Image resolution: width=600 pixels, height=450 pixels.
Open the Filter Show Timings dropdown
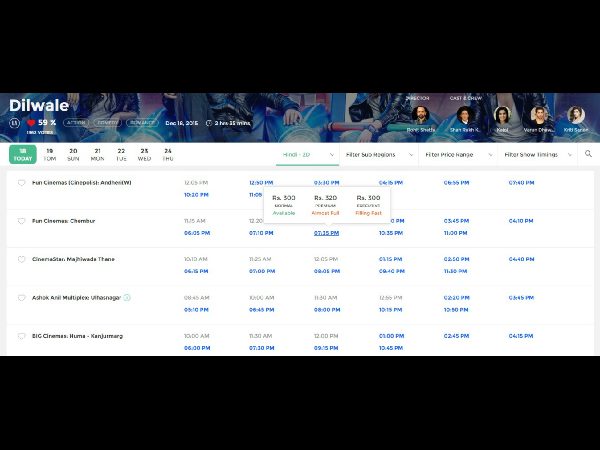(538, 155)
